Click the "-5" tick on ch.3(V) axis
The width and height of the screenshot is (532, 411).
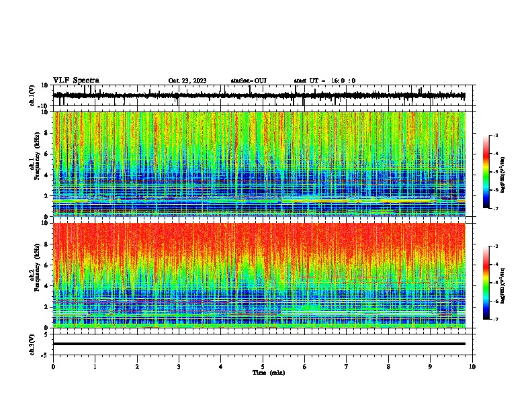pos(46,355)
